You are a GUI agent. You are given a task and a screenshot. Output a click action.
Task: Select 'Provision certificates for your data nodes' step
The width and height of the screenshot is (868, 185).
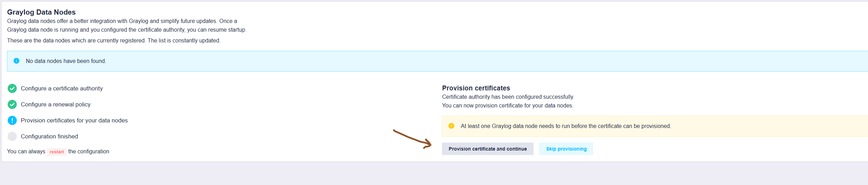(74, 121)
